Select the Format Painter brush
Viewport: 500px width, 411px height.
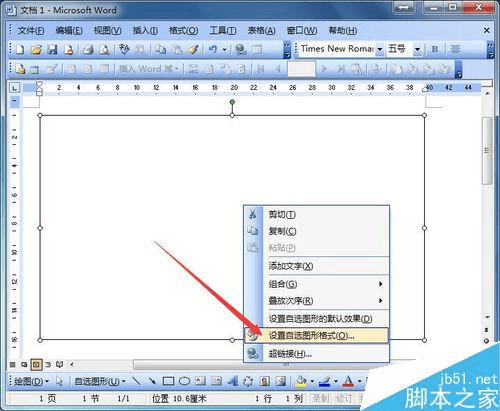click(x=193, y=50)
